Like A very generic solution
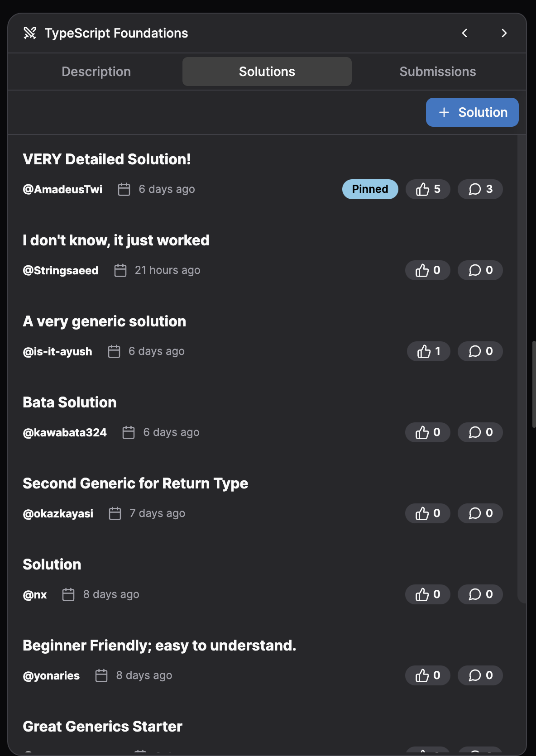The width and height of the screenshot is (536, 756). [428, 351]
